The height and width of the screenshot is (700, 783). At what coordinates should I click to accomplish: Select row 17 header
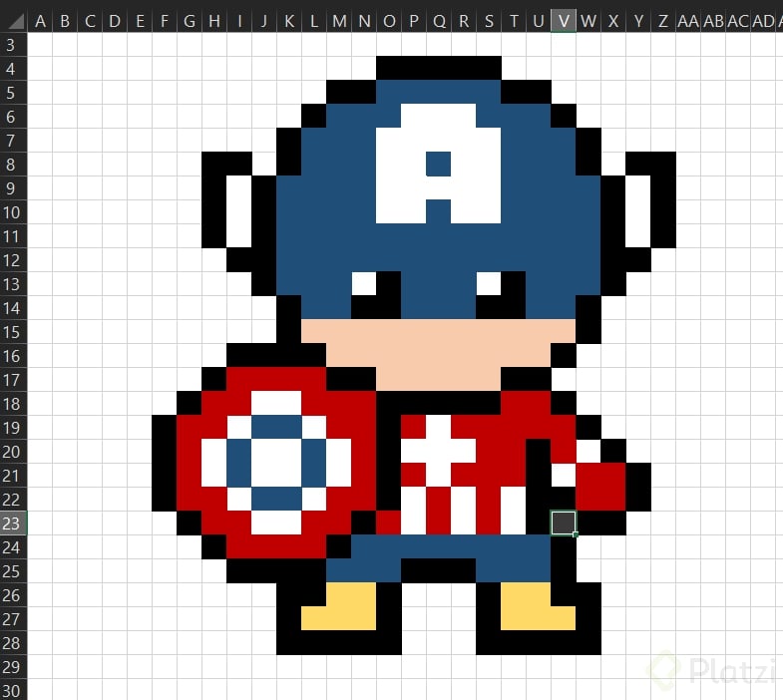pyautogui.click(x=14, y=380)
